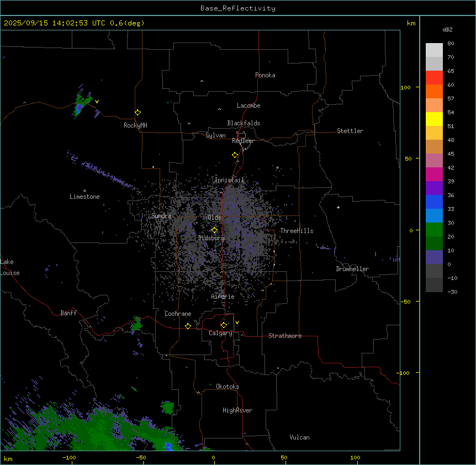This screenshot has width=476, height=465.
Task: Click the RedDeer city label
Action: tap(243, 141)
